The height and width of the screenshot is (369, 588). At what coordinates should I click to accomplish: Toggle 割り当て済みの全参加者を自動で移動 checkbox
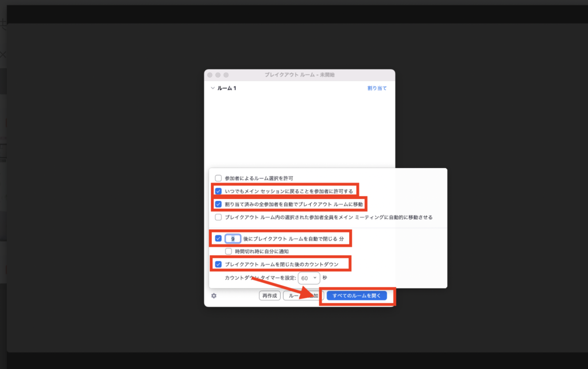(x=218, y=204)
